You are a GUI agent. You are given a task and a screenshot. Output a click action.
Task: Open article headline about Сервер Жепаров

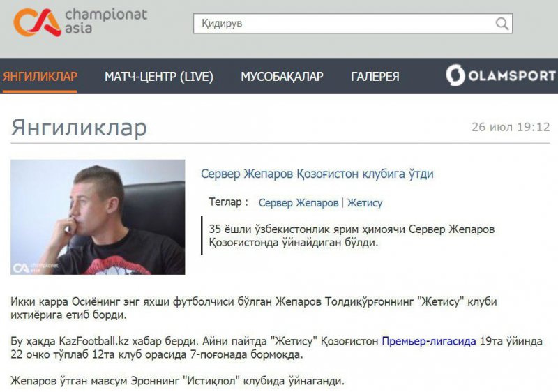pyautogui.click(x=317, y=174)
